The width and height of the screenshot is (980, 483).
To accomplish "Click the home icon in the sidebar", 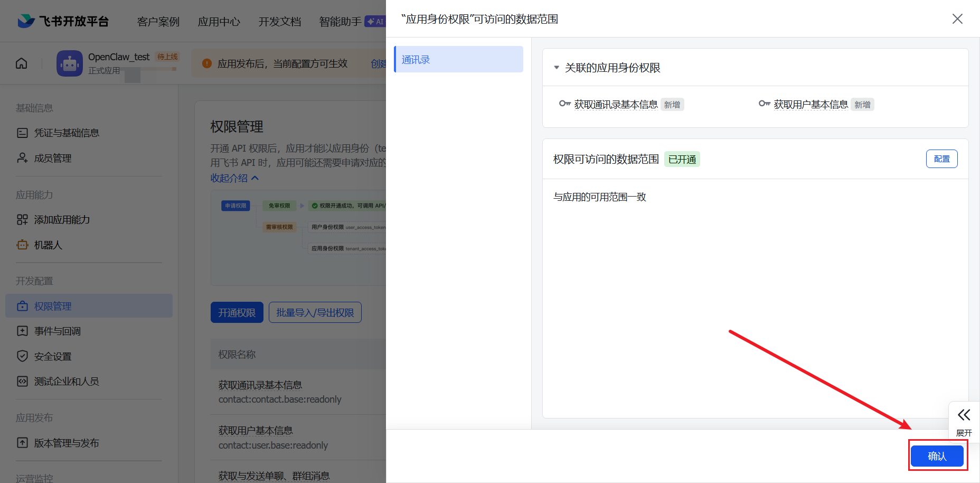I will click(21, 63).
